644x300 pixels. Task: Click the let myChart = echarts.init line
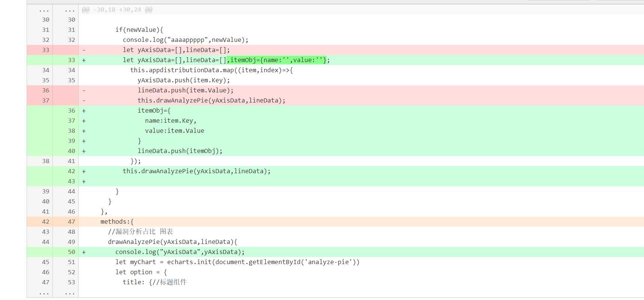tap(237, 262)
